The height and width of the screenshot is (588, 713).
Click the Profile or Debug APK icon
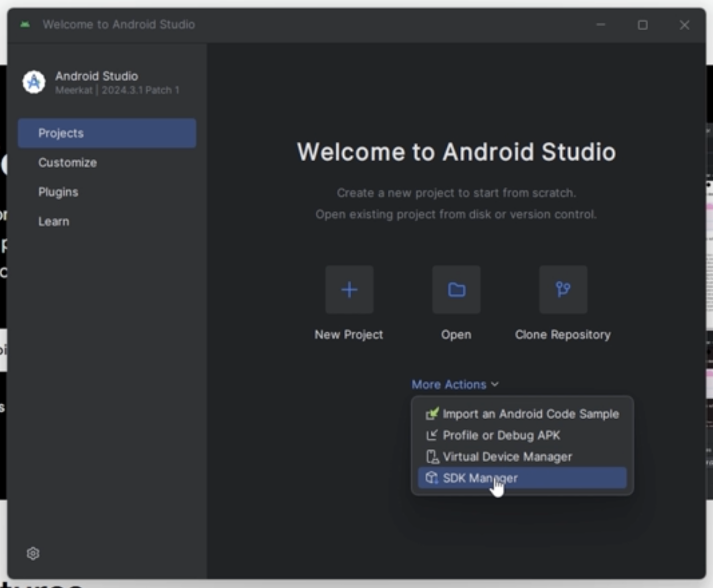point(432,435)
